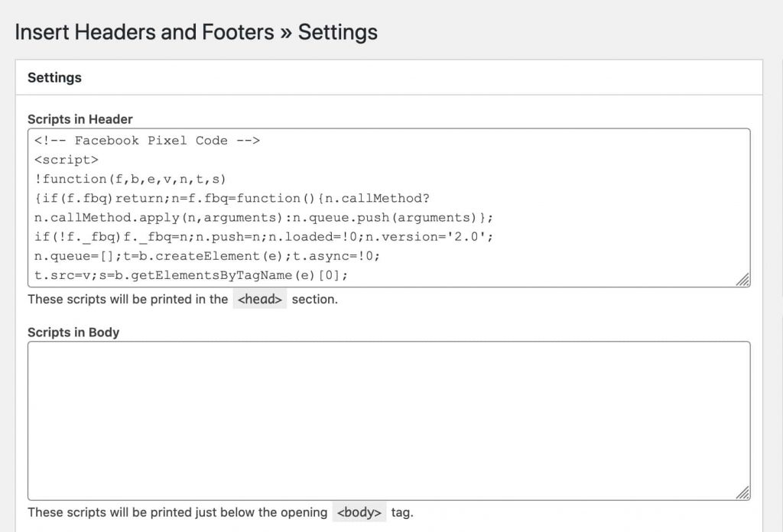Click inside the empty Scripts in Body textarea
This screenshot has width=783, height=532.
click(x=388, y=420)
